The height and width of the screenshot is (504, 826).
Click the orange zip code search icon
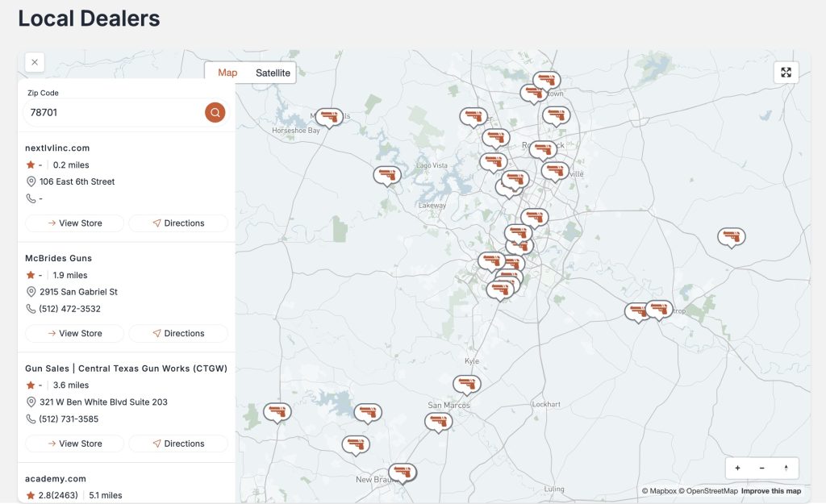pyautogui.click(x=215, y=112)
